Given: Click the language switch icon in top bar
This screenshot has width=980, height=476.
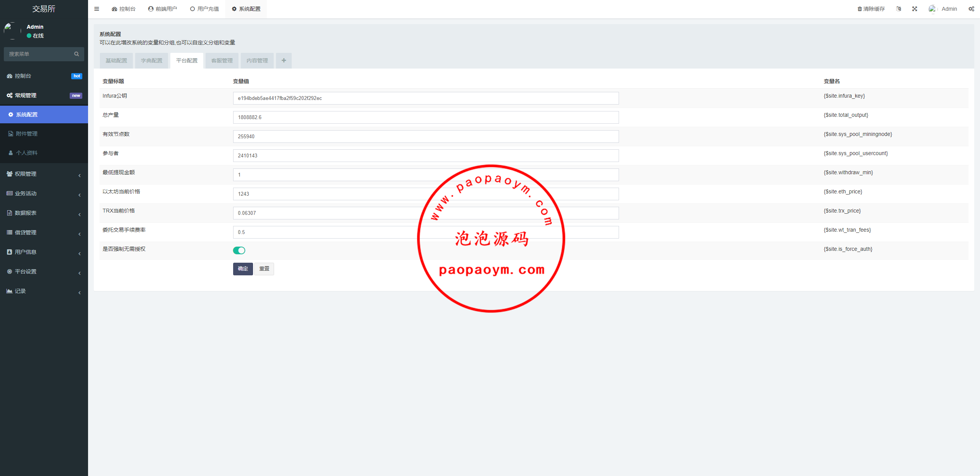Looking at the screenshot, I should tap(898, 9).
